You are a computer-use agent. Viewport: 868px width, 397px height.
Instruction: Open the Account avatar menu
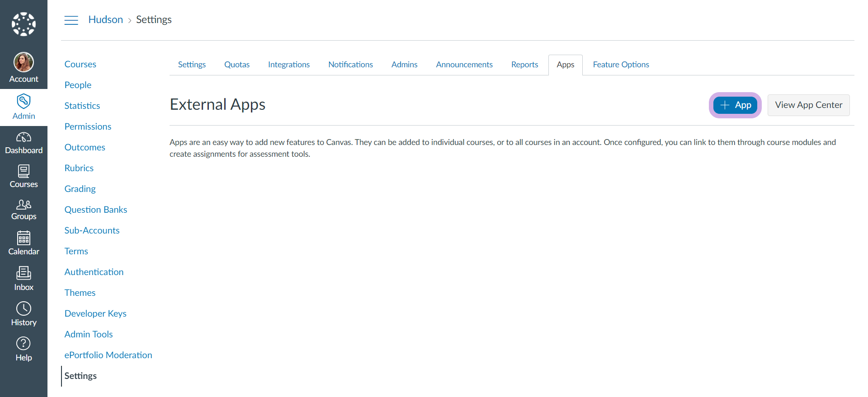tap(24, 68)
